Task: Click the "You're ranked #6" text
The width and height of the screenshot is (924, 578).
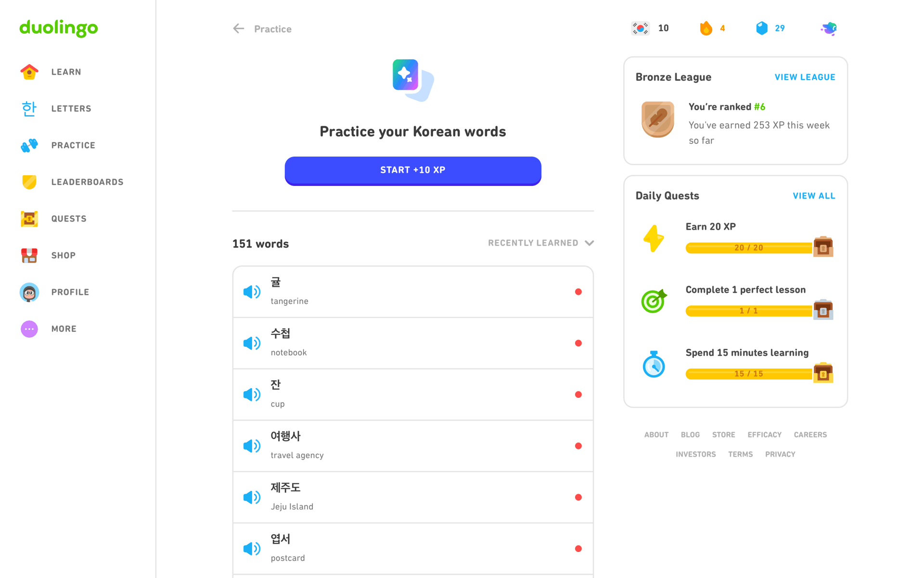Action: coord(727,107)
